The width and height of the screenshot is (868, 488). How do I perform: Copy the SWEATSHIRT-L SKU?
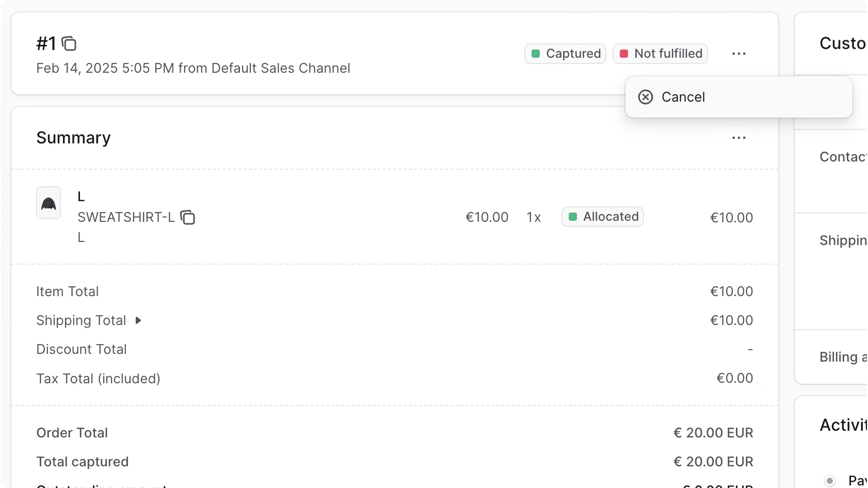point(188,218)
